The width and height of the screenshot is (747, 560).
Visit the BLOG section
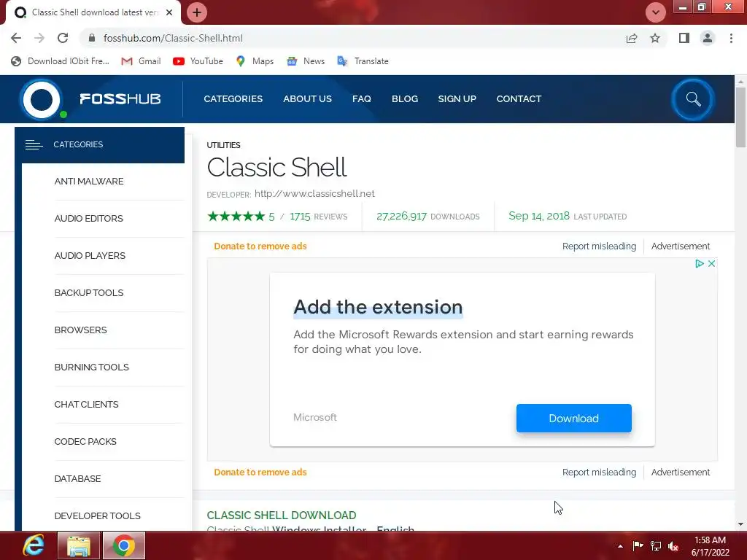405,99
